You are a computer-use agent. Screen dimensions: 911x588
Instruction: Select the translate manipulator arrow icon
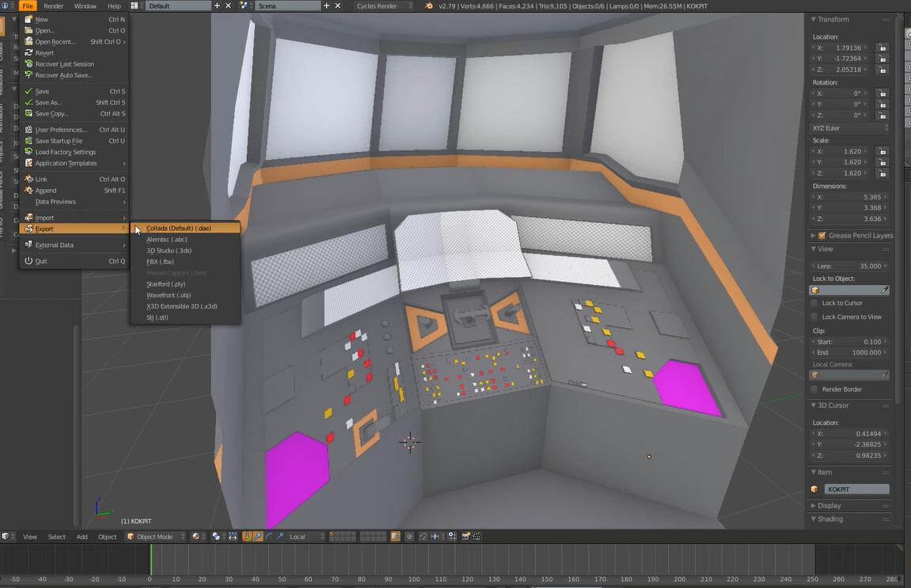258,537
